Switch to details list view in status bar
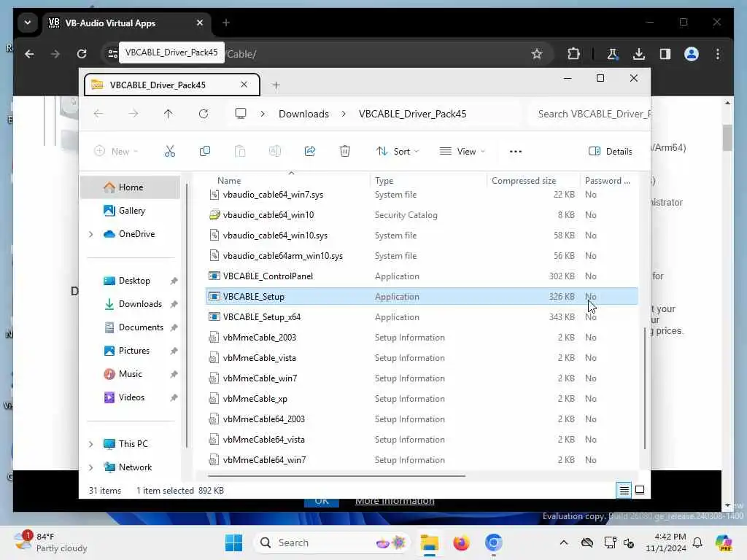Viewport: 747px width, 560px height. [624, 490]
